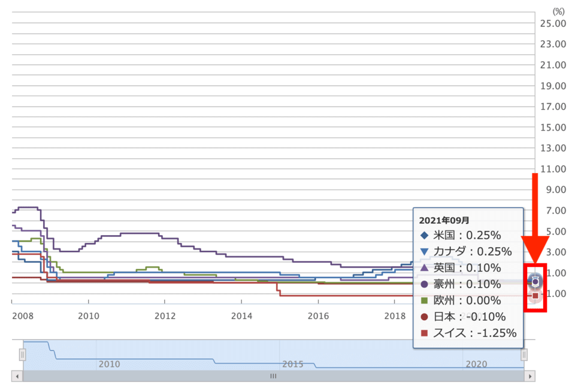
Task: Click the left range handle of navigator
Action: click(22, 355)
